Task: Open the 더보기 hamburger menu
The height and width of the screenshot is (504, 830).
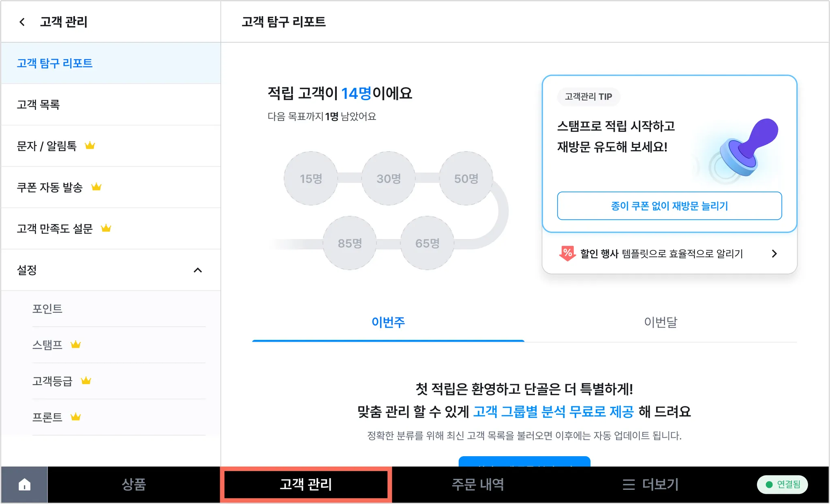Action: coord(650,485)
